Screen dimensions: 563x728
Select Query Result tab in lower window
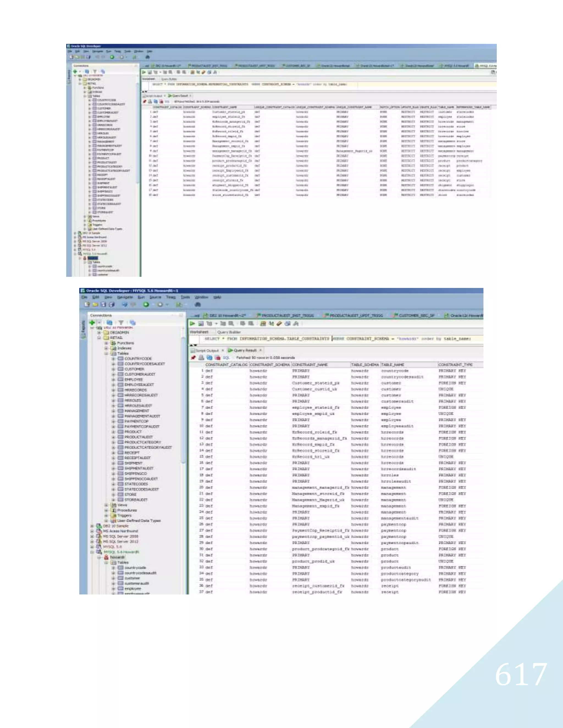pyautogui.click(x=245, y=350)
